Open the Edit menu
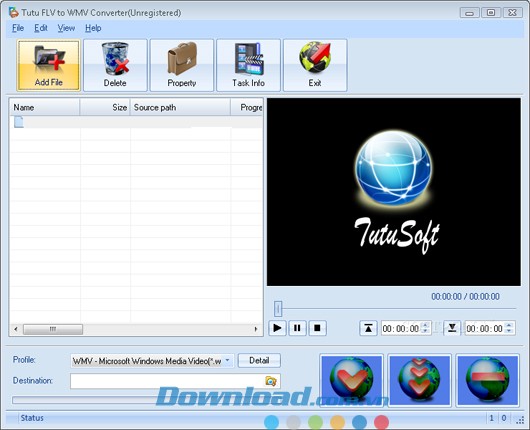 click(41, 28)
